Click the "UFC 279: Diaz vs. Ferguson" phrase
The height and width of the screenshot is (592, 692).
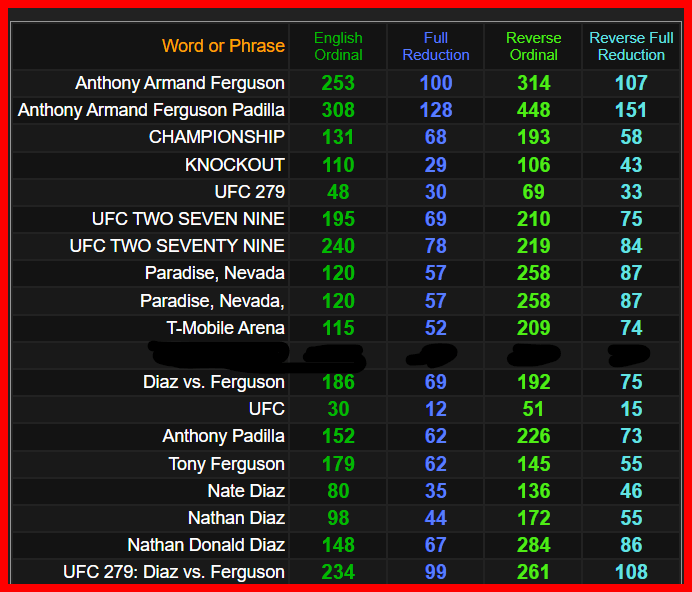pos(174,572)
